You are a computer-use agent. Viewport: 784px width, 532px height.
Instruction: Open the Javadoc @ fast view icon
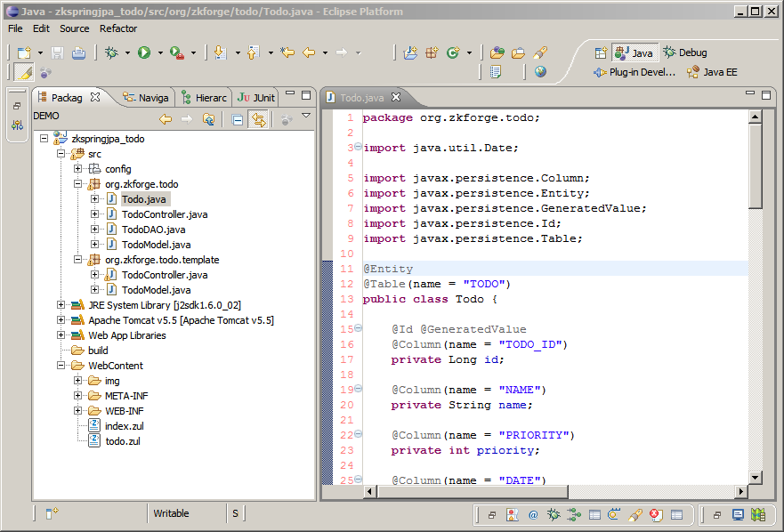coord(533,514)
